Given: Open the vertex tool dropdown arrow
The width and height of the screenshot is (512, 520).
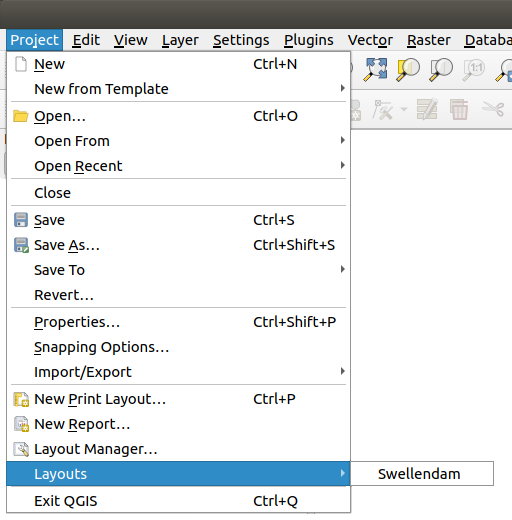Looking at the screenshot, I should tap(404, 109).
